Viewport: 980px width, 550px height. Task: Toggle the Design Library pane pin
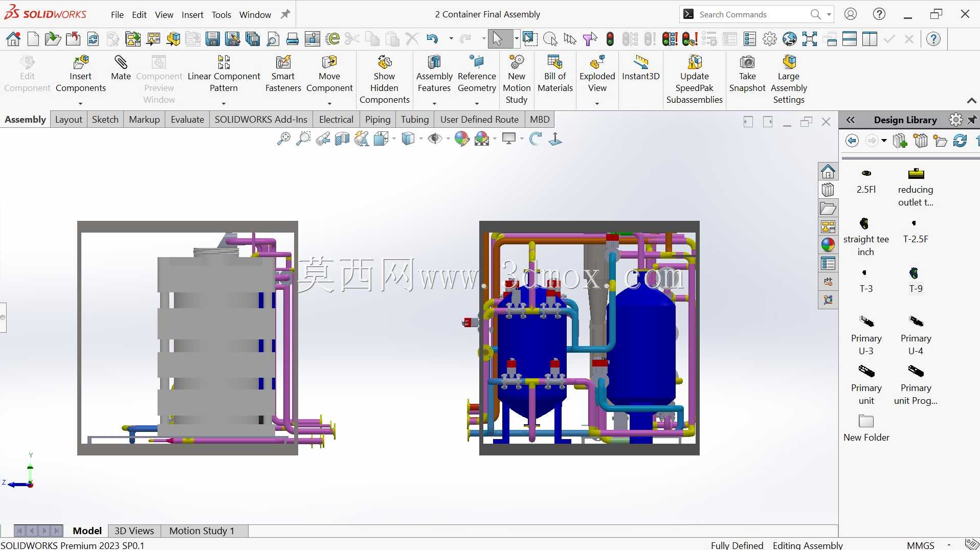[x=972, y=120]
